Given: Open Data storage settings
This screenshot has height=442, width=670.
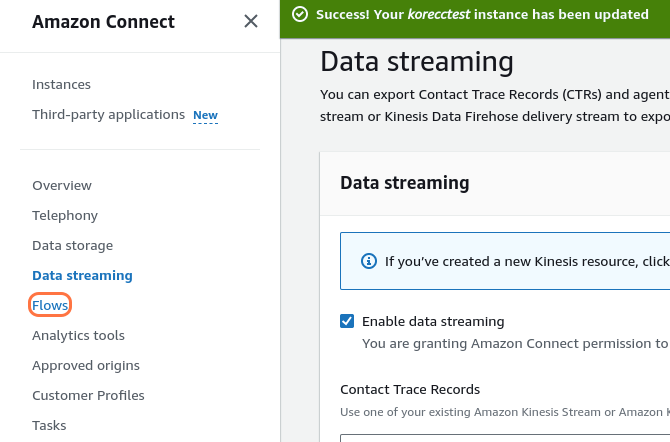Looking at the screenshot, I should click(x=72, y=246).
